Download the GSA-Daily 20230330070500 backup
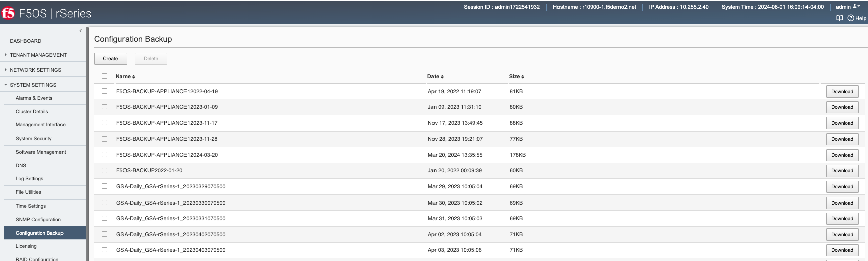This screenshot has width=868, height=261. (x=842, y=203)
